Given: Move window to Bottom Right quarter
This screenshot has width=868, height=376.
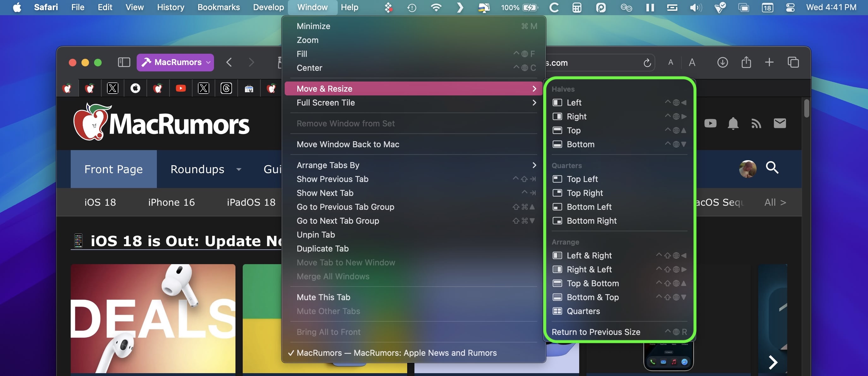Looking at the screenshot, I should (x=619, y=221).
